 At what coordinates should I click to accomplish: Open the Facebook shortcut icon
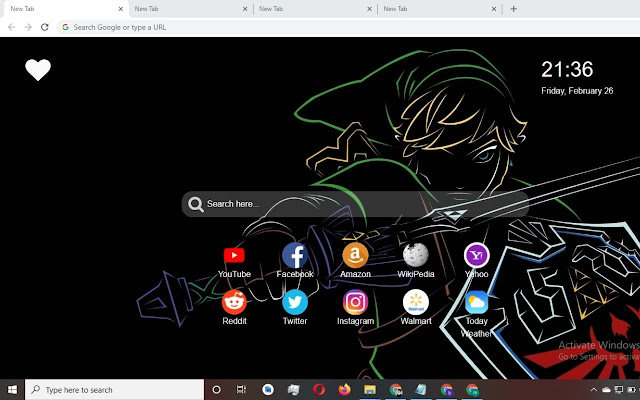(x=295, y=256)
